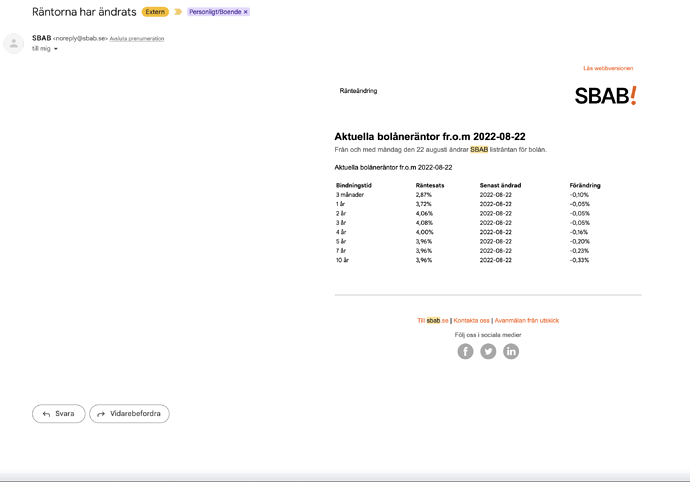The width and height of the screenshot is (690, 482).
Task: Open the Facebook social media icon
Action: (x=465, y=351)
